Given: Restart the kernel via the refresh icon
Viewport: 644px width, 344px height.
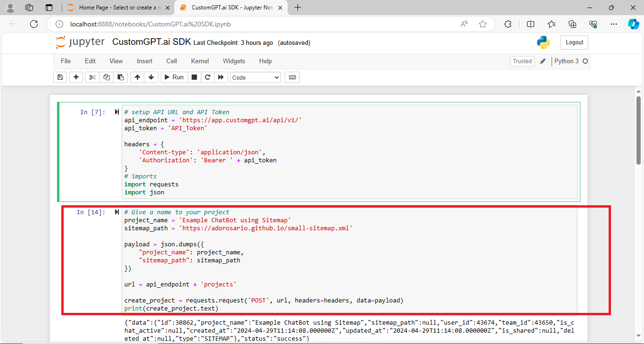Looking at the screenshot, I should (x=207, y=77).
